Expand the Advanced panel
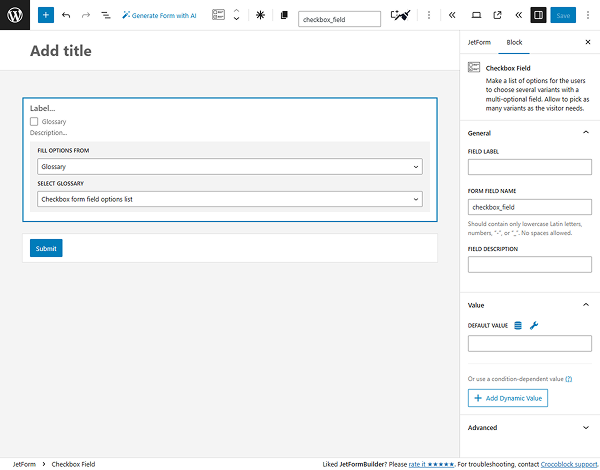 pyautogui.click(x=530, y=428)
